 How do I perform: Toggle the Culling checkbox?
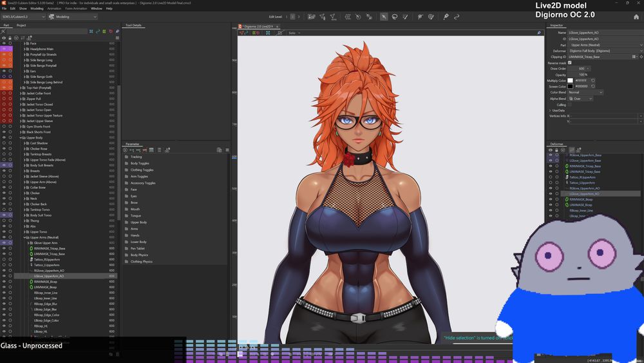point(570,104)
